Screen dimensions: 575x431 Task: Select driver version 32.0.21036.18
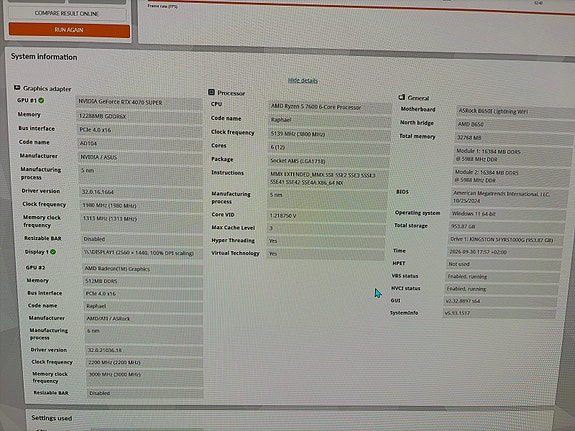coord(144,350)
